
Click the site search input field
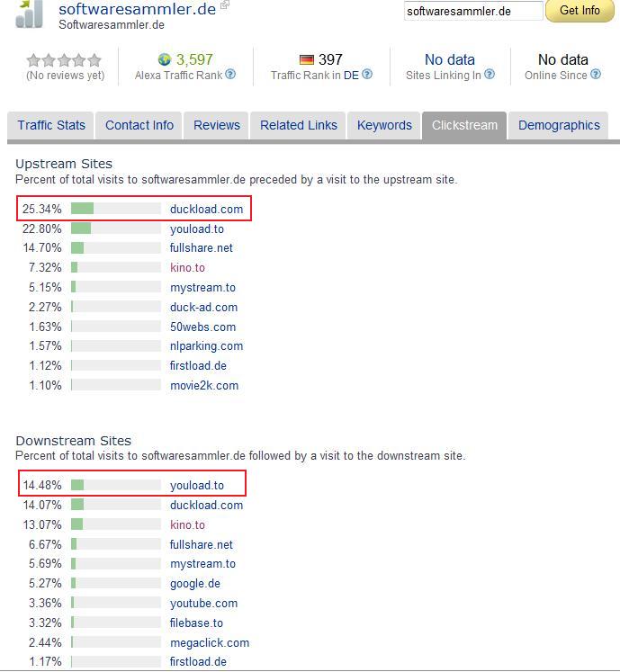pyautogui.click(x=473, y=12)
